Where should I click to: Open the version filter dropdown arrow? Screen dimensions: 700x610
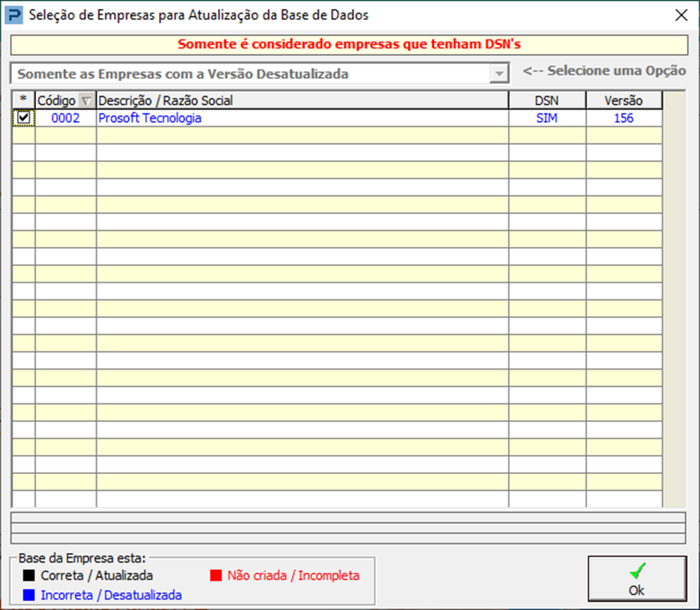click(x=499, y=74)
